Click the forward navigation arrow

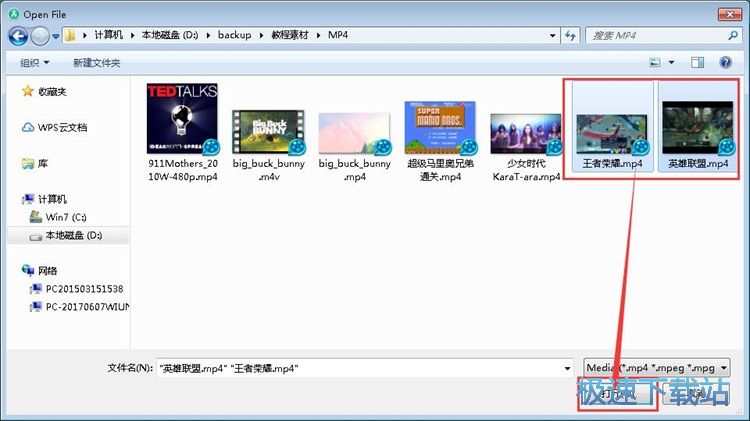40,36
